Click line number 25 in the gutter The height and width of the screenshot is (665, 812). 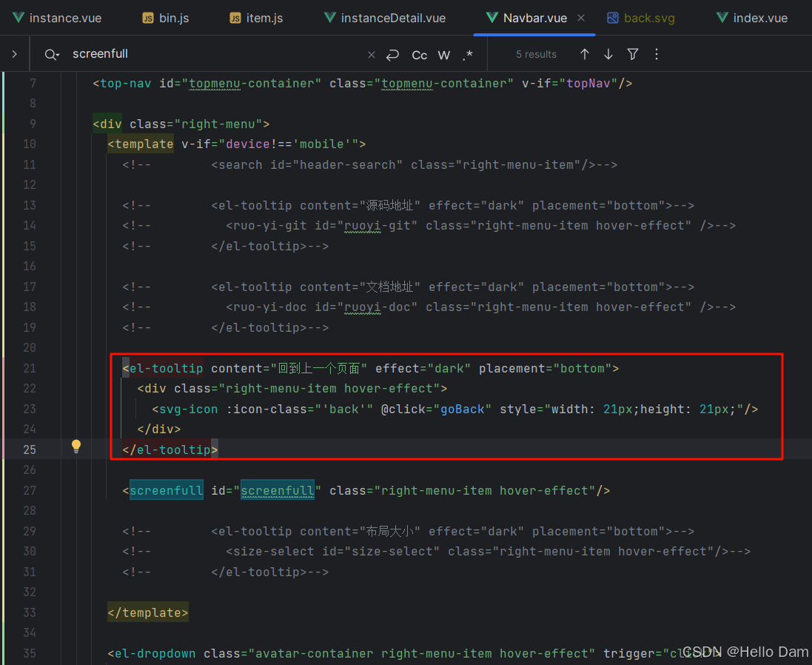click(30, 450)
